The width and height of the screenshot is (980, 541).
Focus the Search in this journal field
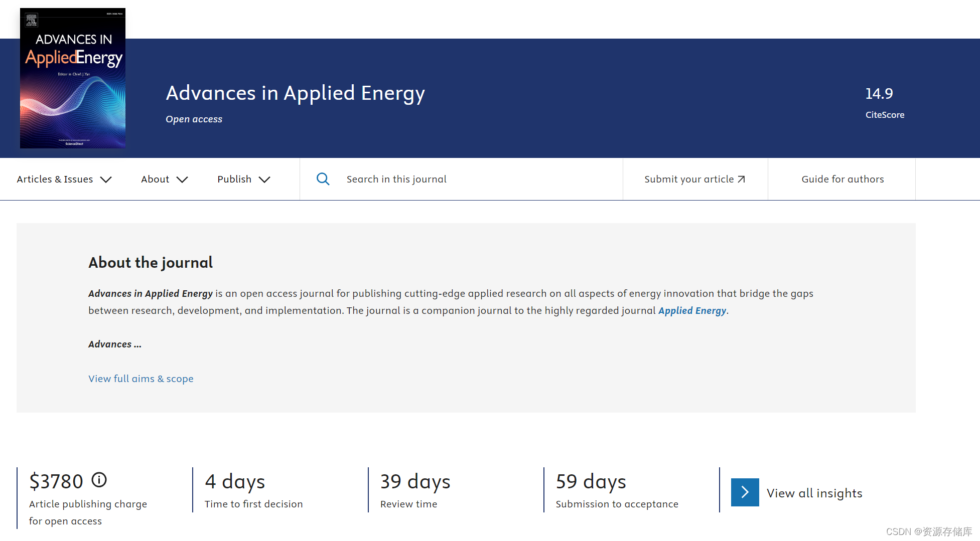point(461,179)
